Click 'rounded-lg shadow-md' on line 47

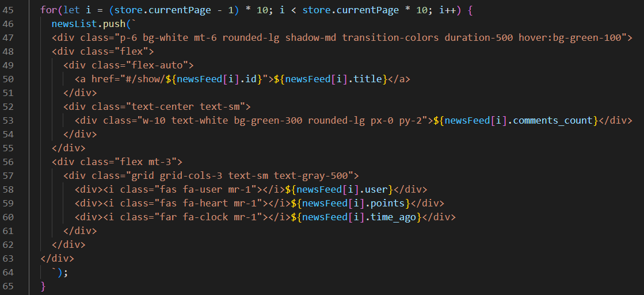click(280, 38)
